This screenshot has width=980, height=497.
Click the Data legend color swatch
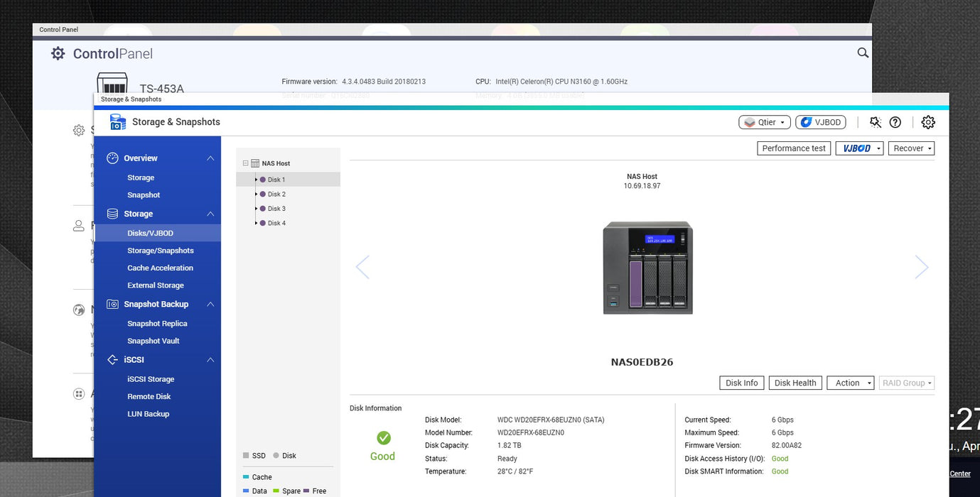[246, 491]
